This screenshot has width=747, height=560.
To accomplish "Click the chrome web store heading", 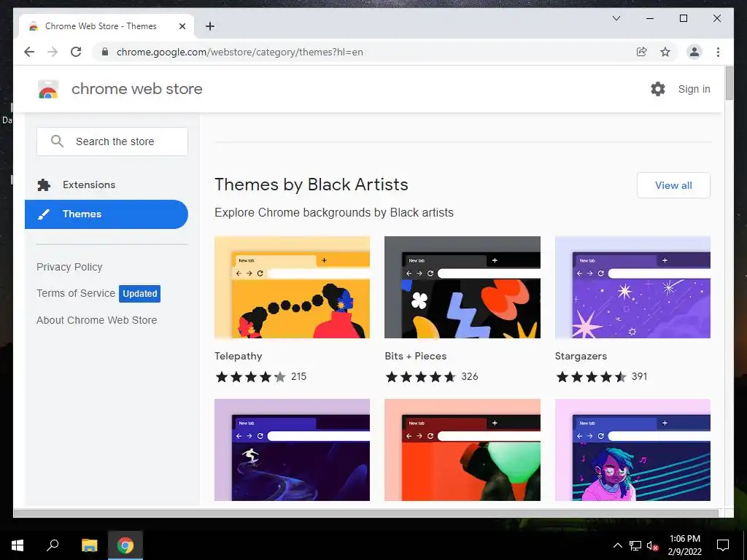I will 136,89.
